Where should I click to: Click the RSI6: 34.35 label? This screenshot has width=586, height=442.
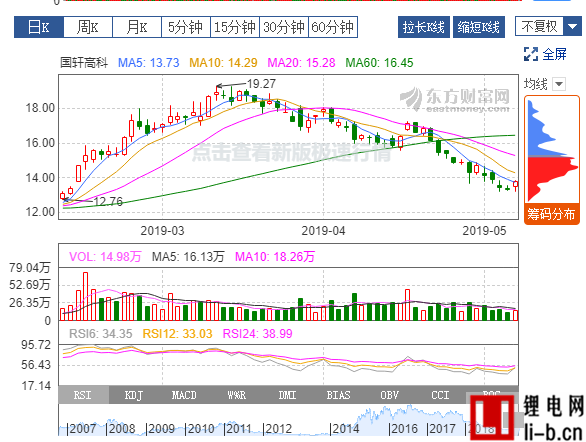101,334
